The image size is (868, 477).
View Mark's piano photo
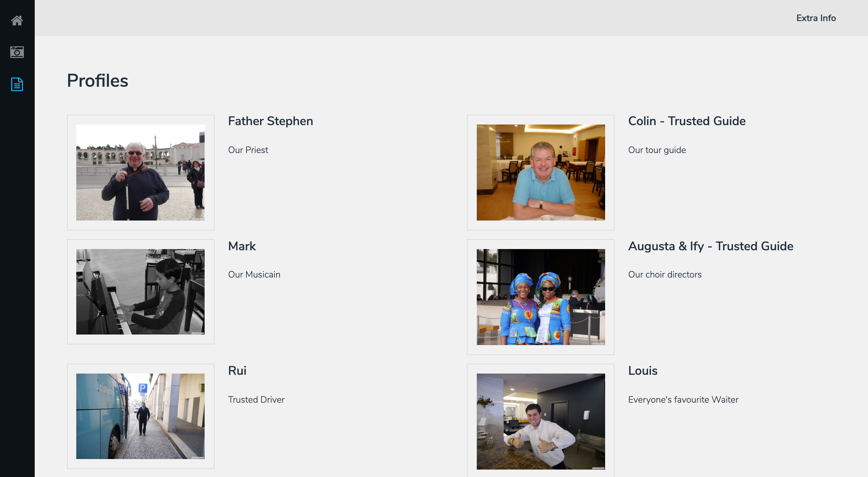coord(140,291)
